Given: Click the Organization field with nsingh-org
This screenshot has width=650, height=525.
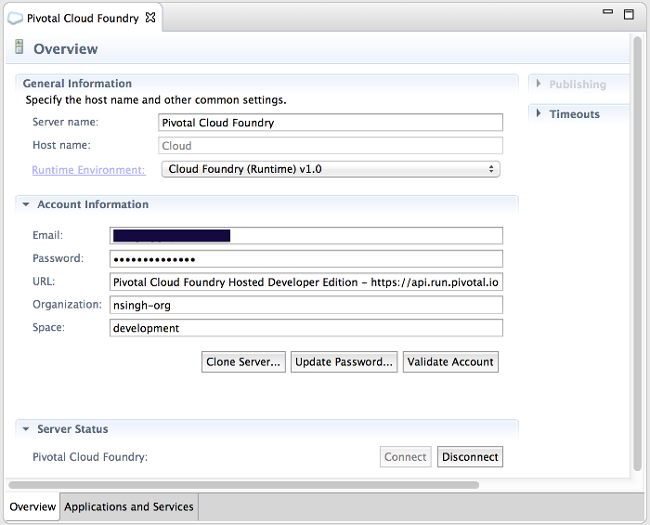Looking at the screenshot, I should pos(306,305).
